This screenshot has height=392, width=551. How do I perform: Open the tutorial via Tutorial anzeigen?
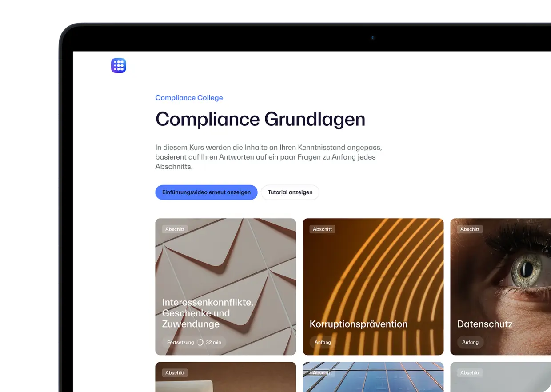coord(290,192)
